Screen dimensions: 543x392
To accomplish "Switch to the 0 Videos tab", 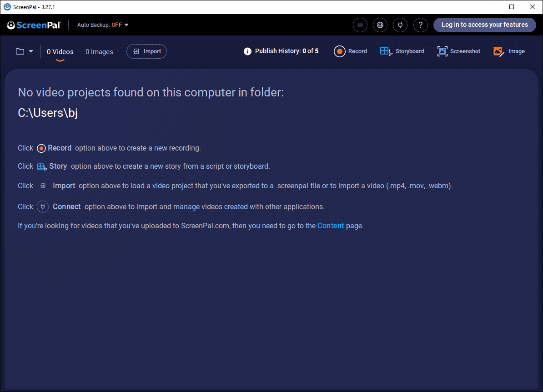I will 60,52.
